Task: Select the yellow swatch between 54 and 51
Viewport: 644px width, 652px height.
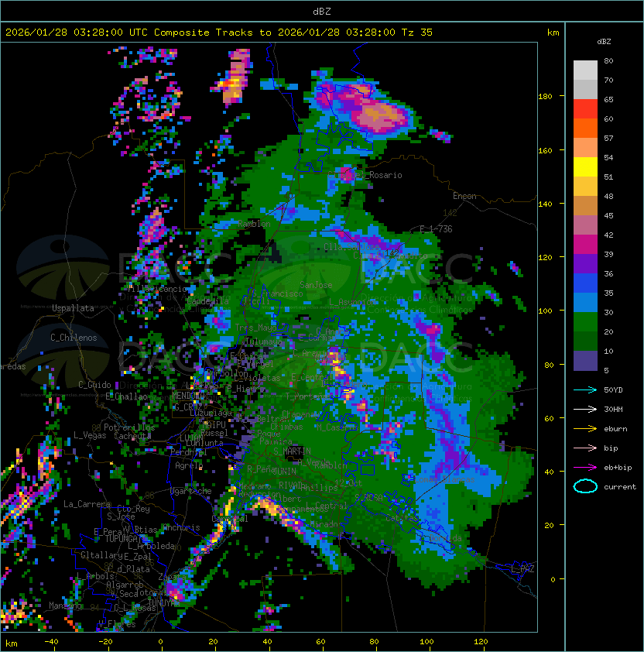Action: pos(585,167)
